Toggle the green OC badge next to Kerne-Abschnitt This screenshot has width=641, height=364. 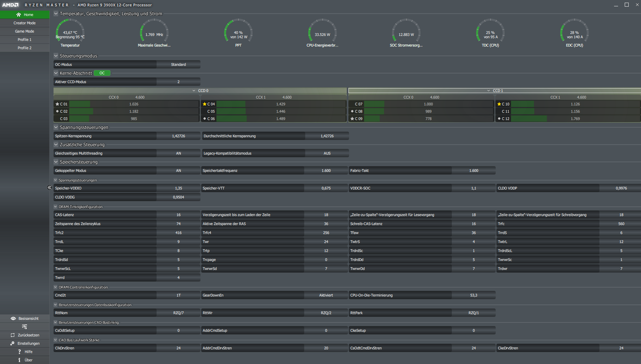click(x=102, y=73)
